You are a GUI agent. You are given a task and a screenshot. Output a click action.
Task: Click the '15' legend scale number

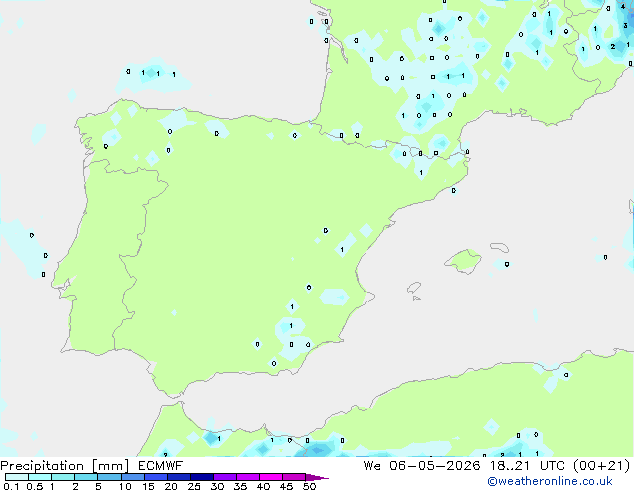[148, 486]
